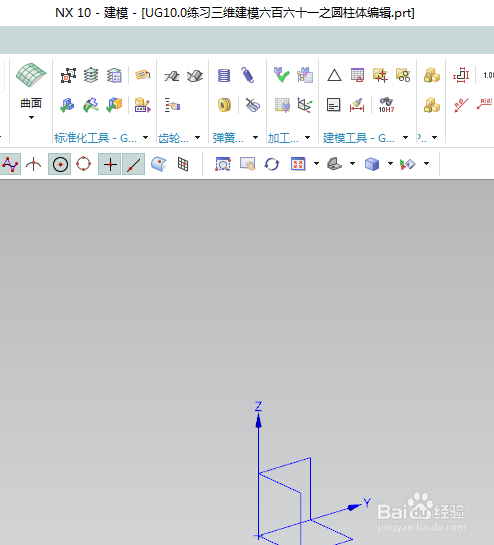Open the 曲面 surface tool

[x=31, y=75]
